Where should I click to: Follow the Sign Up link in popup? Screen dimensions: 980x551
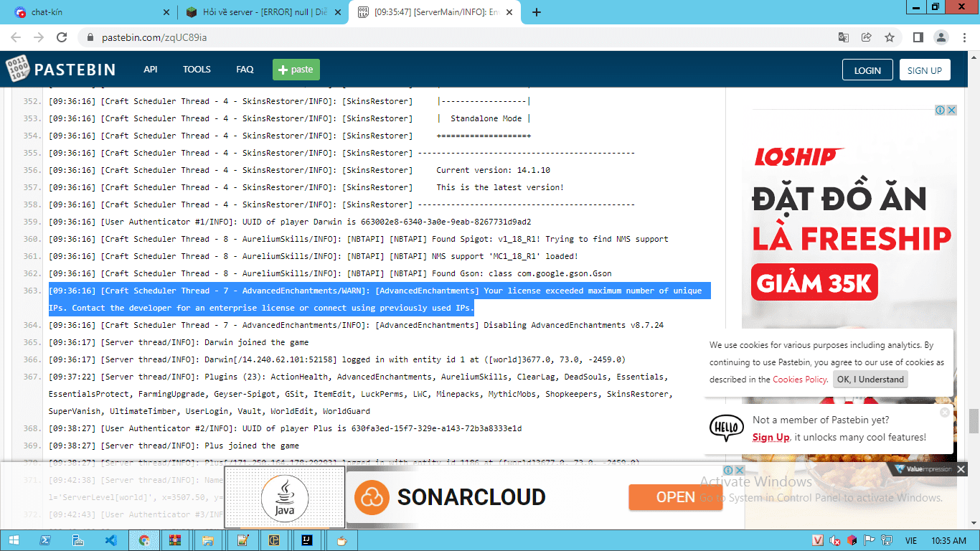click(x=771, y=438)
